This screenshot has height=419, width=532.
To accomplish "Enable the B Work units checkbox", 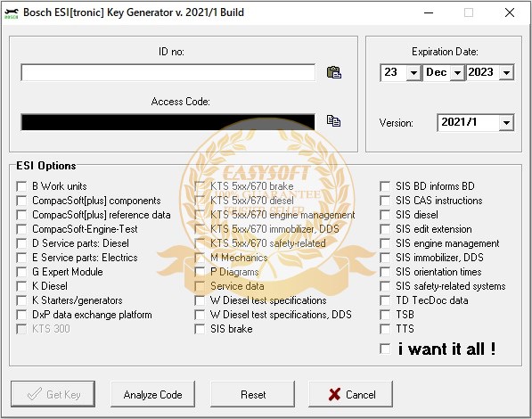I will [21, 186].
